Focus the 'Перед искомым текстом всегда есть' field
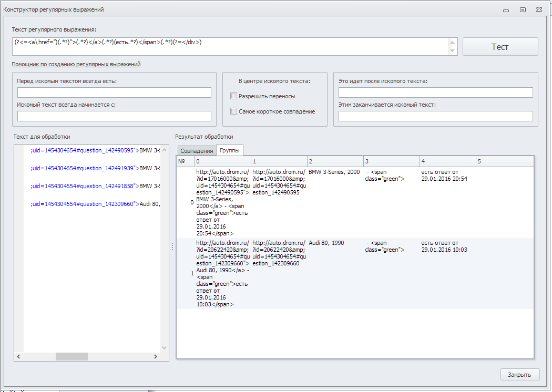This screenshot has height=392, width=552. point(114,92)
